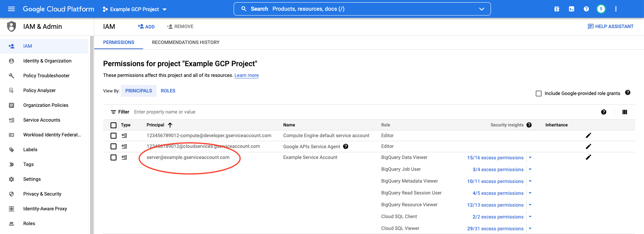Viewport: 644px width, 234px height.
Task: Click Privacy & Security shield icon
Action: click(x=11, y=194)
